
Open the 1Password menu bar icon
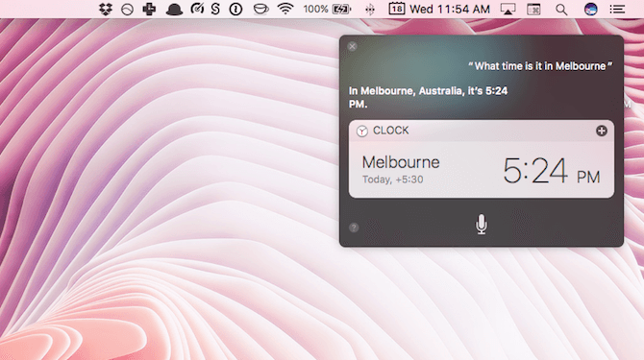(x=235, y=9)
